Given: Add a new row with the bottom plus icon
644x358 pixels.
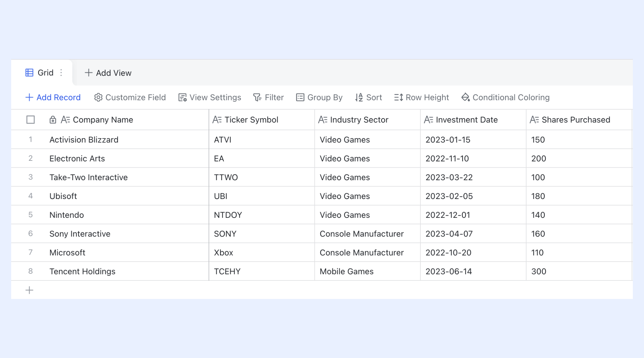Looking at the screenshot, I should coord(29,290).
